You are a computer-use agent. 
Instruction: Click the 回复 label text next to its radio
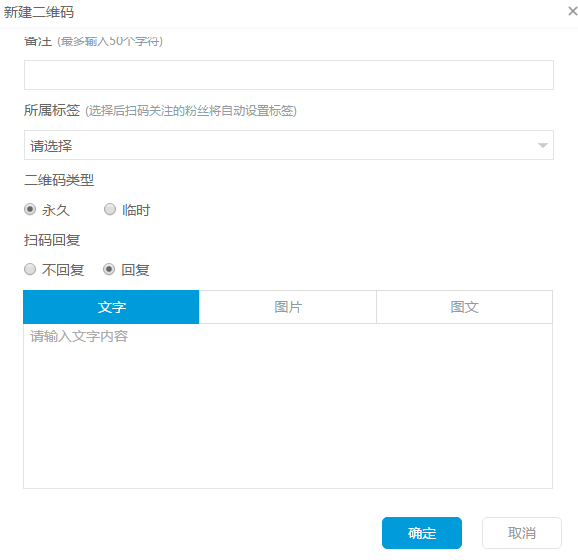pyautogui.click(x=135, y=270)
